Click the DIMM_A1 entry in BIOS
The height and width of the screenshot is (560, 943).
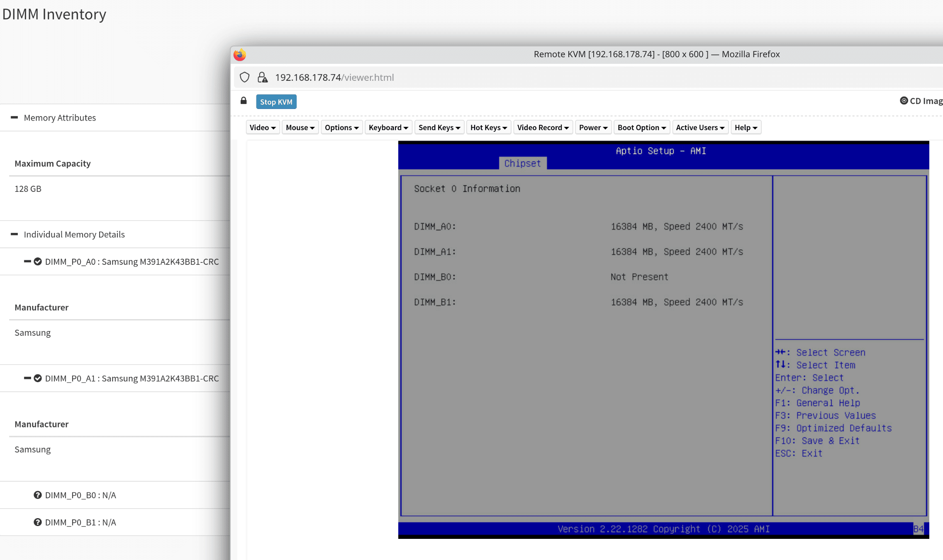click(x=578, y=252)
